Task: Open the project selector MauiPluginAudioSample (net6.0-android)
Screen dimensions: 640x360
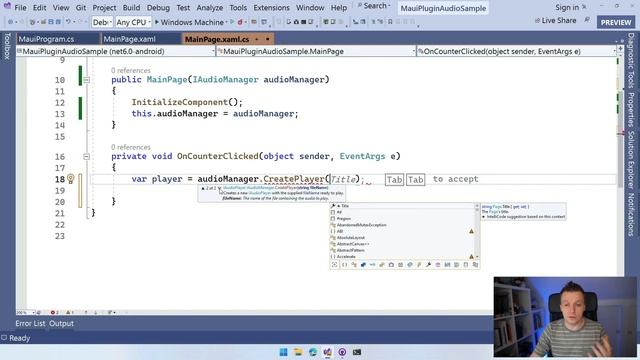Action: tap(116, 51)
